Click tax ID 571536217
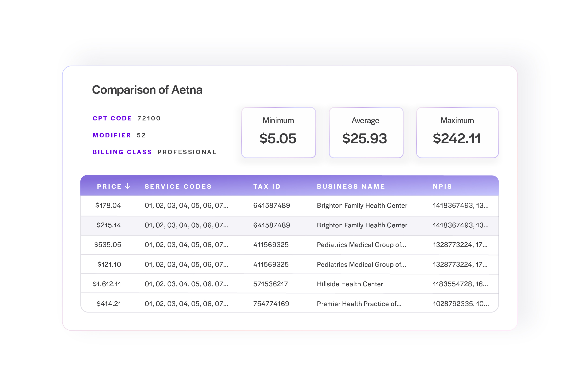581x392 pixels. (270, 284)
